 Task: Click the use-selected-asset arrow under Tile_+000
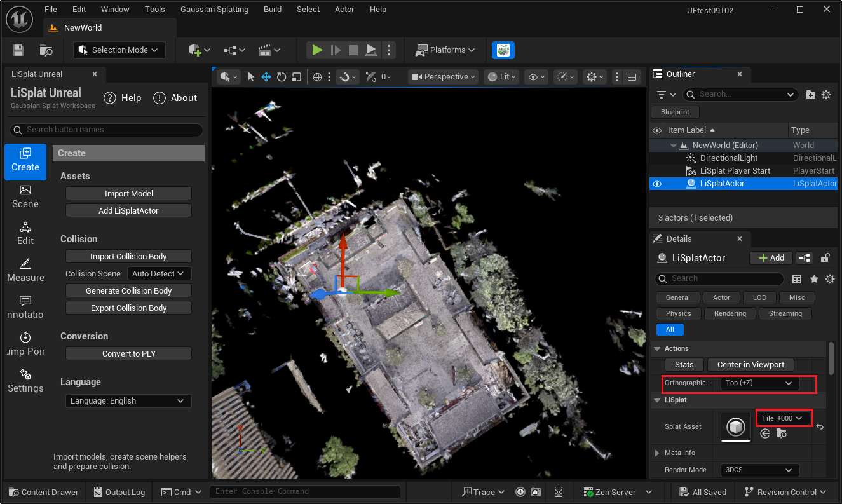click(x=765, y=433)
